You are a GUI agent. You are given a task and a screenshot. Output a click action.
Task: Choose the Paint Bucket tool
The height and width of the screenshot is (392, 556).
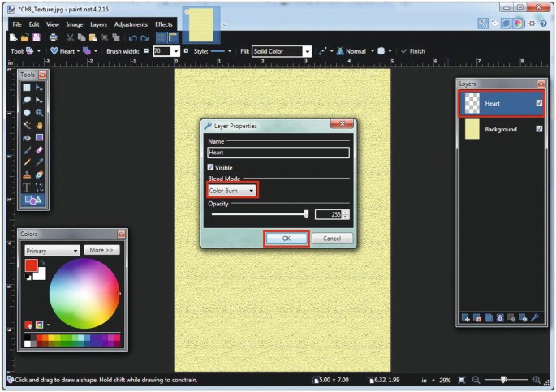pos(27,138)
